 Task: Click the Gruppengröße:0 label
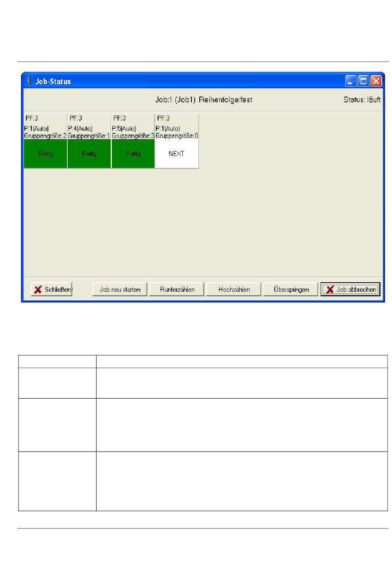coord(177,136)
